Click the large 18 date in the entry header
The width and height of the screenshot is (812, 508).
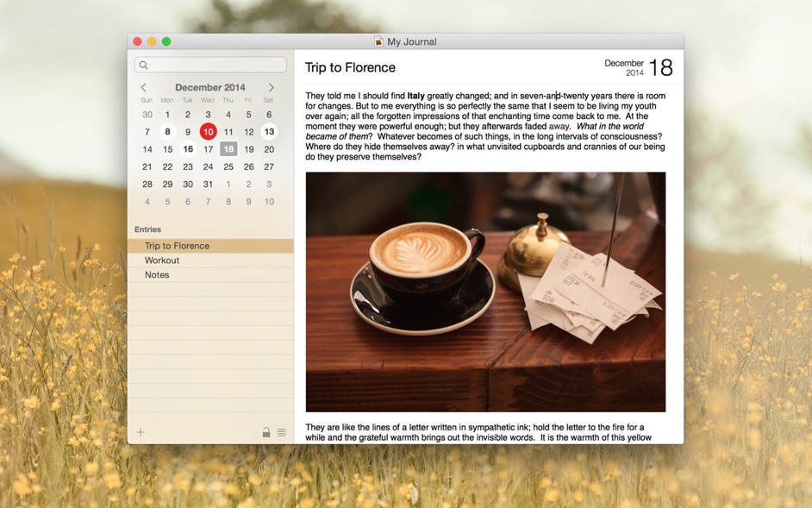pyautogui.click(x=660, y=67)
